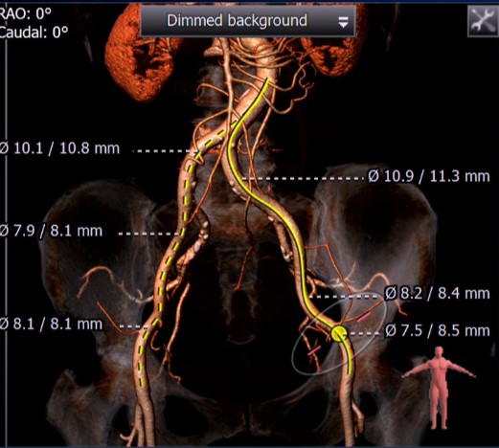
Task: Select the yellow centerline marker dot
Action: pos(338,333)
